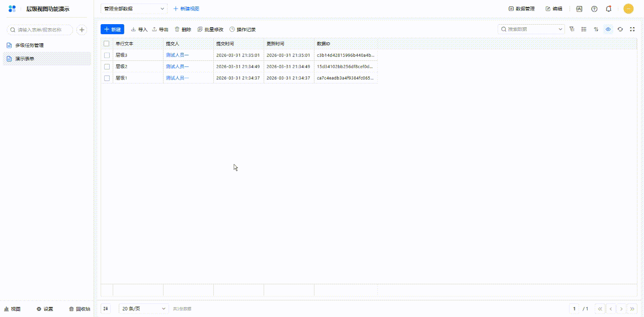Open the contacts address book icon
The image size is (644, 317).
[x=580, y=9]
